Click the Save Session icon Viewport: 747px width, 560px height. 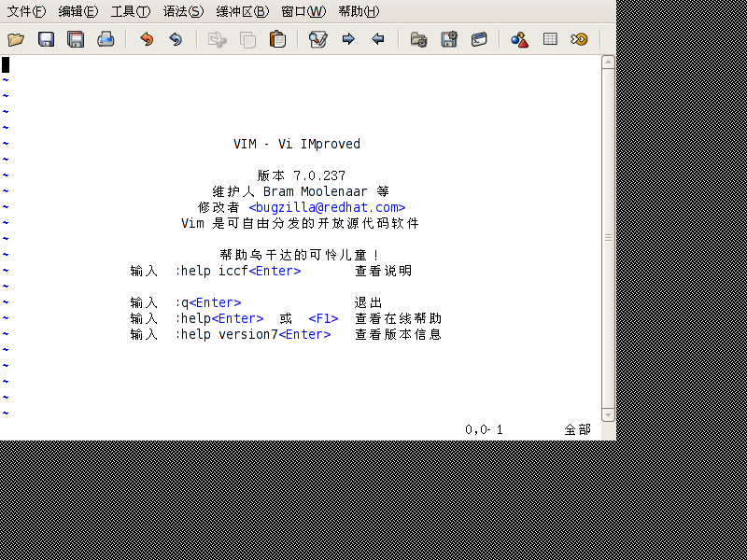point(449,39)
